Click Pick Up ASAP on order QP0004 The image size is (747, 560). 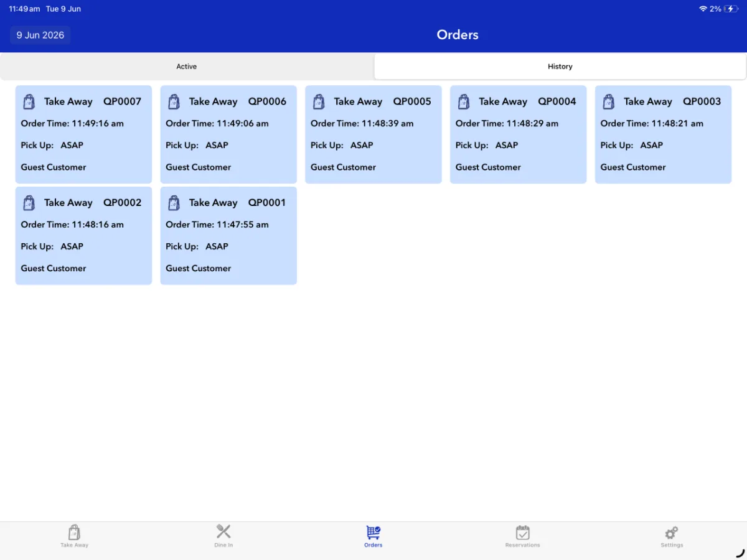pos(487,145)
